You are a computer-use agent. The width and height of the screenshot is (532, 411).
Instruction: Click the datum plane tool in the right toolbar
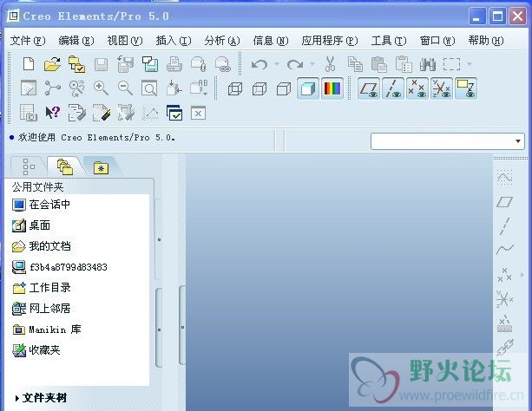(504, 202)
